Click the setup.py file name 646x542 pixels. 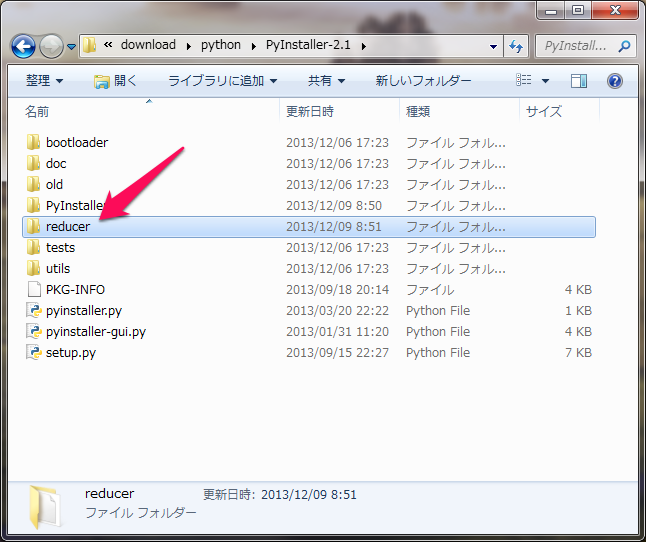click(x=70, y=353)
